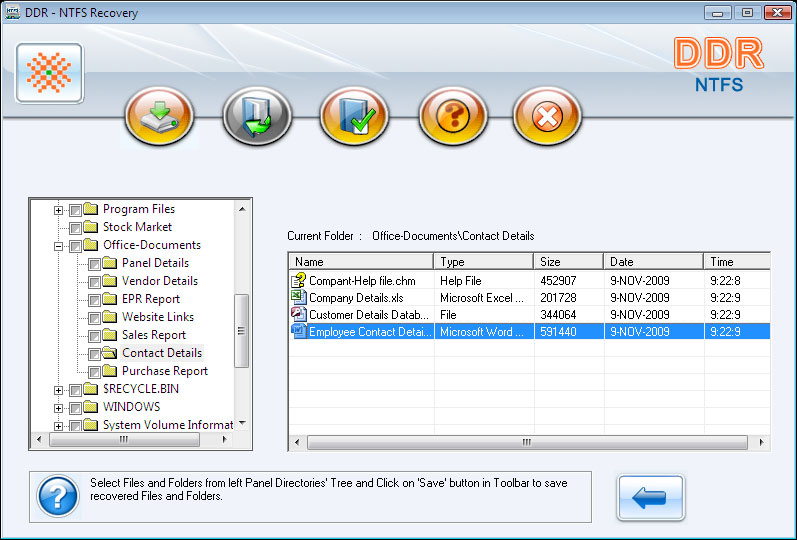Click the blue back arrow button
The width and height of the screenshot is (797, 540).
(651, 497)
